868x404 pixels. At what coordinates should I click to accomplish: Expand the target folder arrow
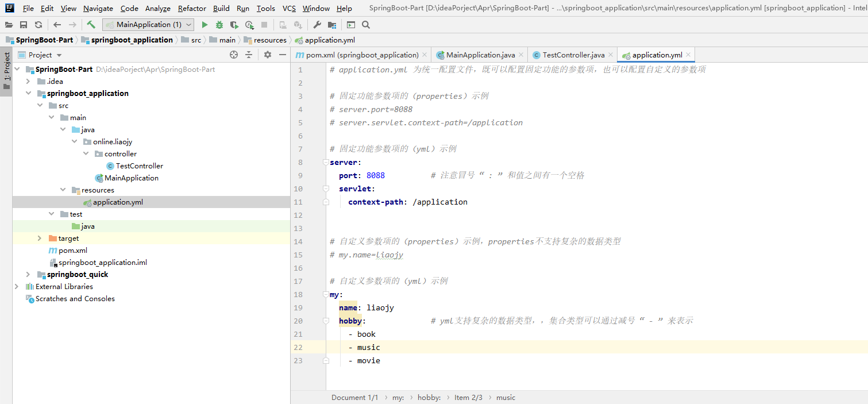tap(40, 238)
